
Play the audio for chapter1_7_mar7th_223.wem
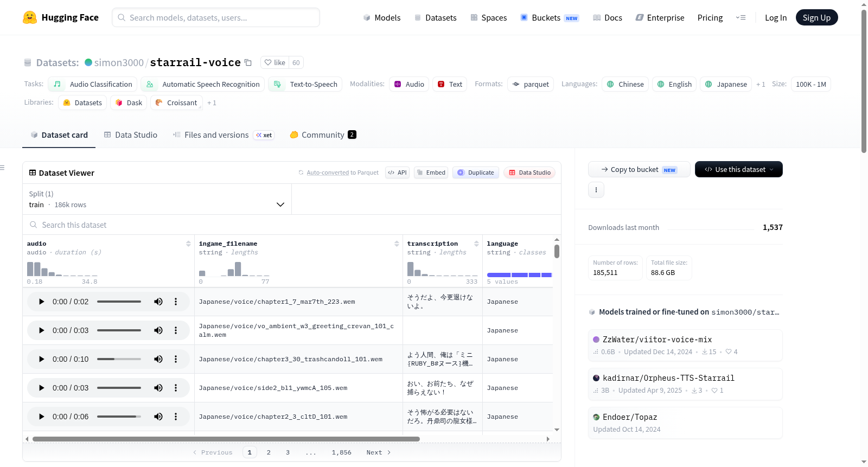pos(41,302)
